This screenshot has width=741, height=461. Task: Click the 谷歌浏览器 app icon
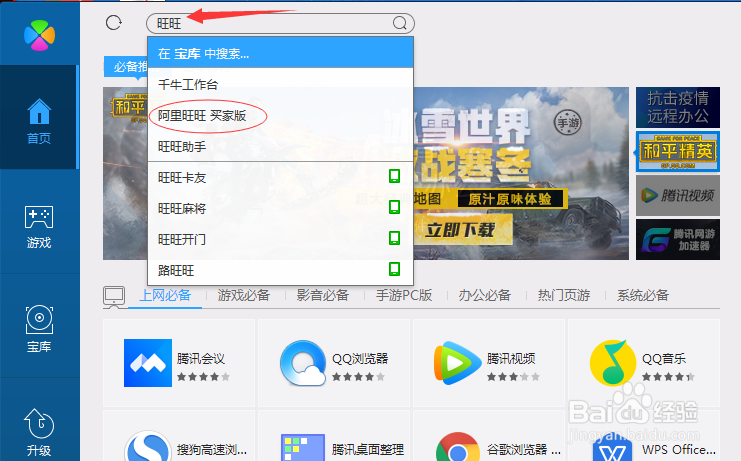(457, 446)
